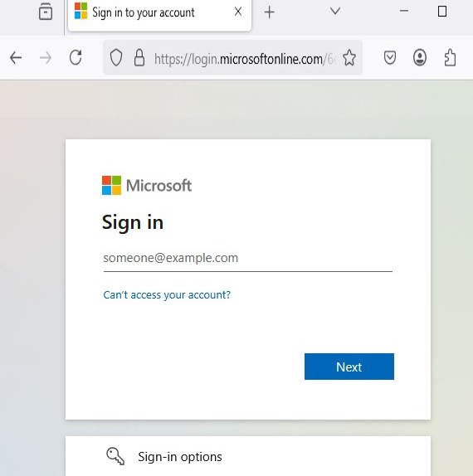Open the tracking protection shield
This screenshot has height=476, width=473.
(x=116, y=58)
